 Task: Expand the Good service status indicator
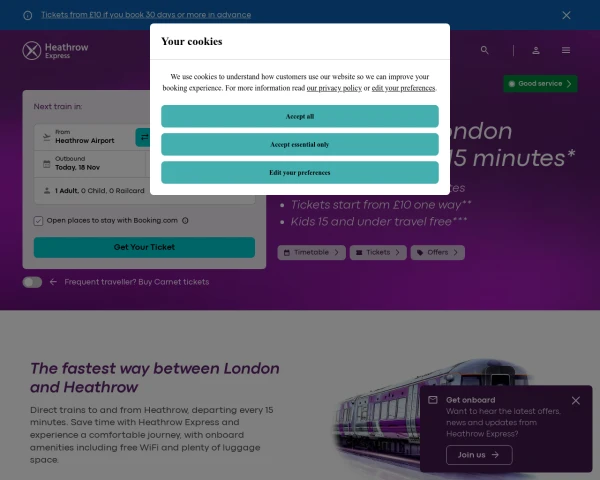pos(540,84)
